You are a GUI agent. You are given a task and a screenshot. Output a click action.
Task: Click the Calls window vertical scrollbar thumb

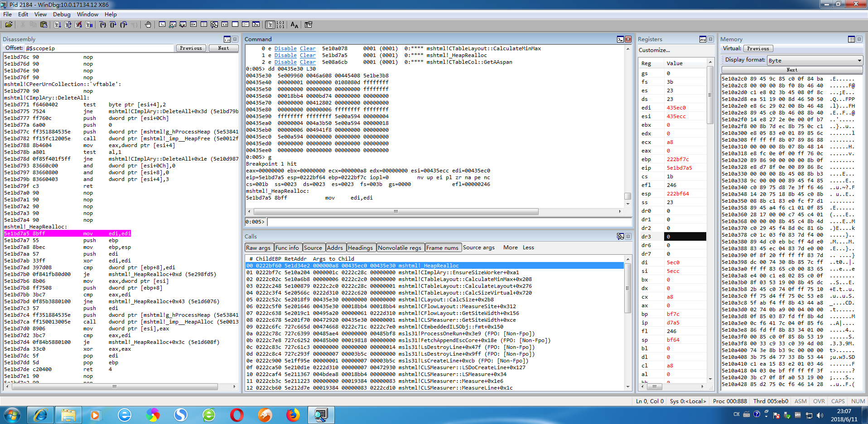pos(627,288)
